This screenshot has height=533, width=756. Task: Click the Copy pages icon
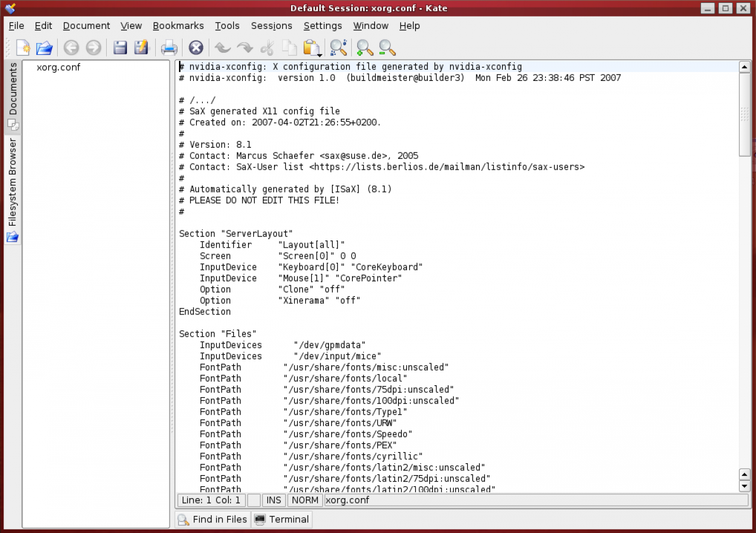[289, 47]
